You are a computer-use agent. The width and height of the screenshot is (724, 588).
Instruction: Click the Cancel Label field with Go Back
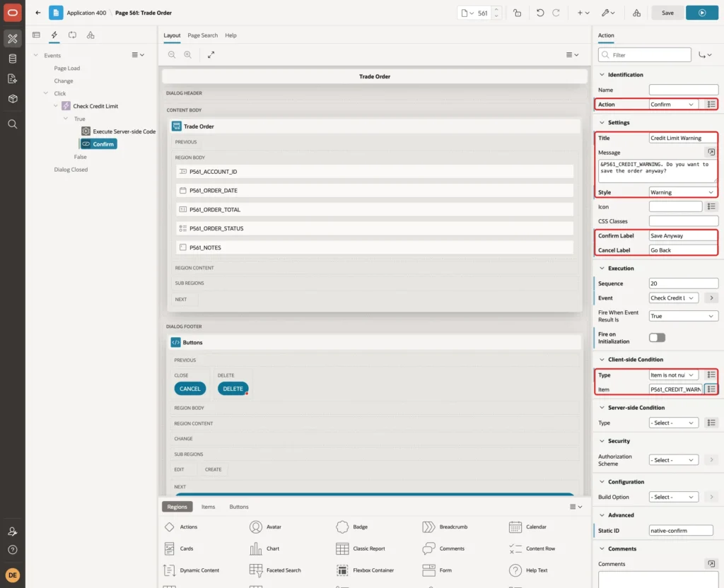[x=683, y=249]
